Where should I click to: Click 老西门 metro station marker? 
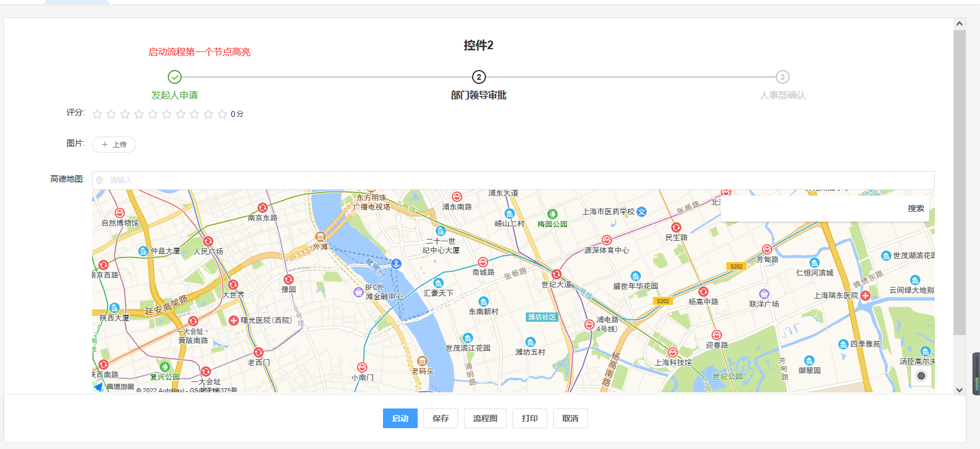(x=259, y=352)
